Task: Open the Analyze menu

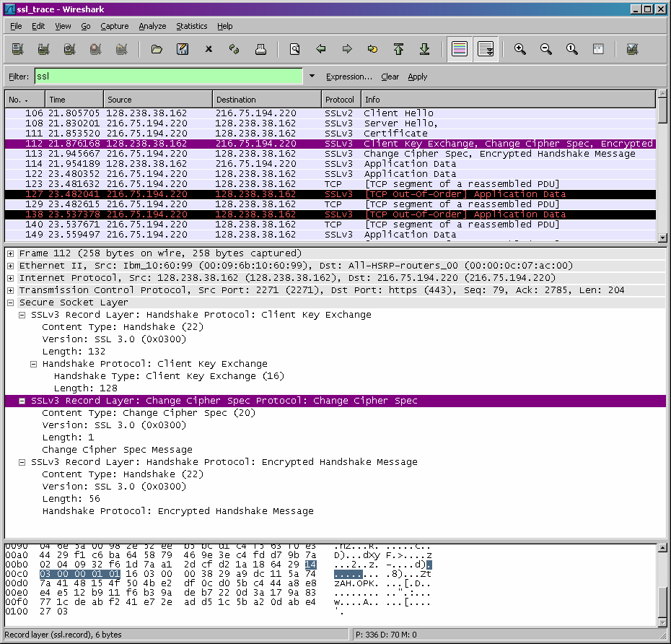Action: pos(152,26)
